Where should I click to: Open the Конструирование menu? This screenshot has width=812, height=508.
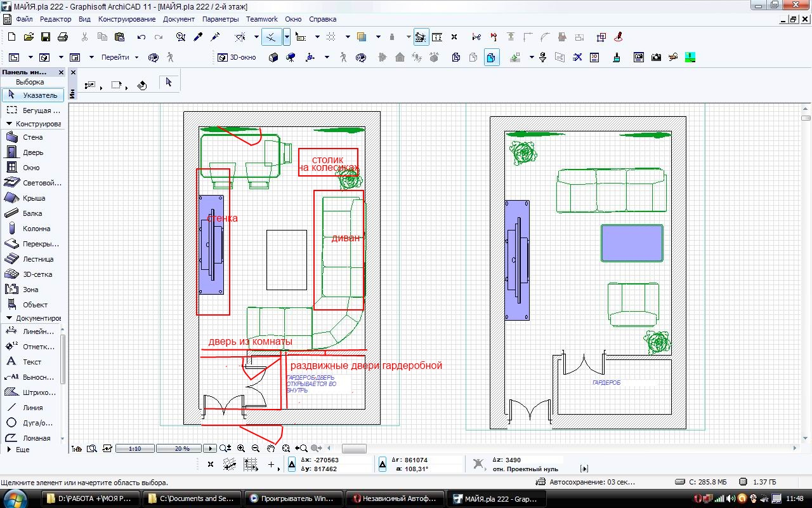pos(127,19)
